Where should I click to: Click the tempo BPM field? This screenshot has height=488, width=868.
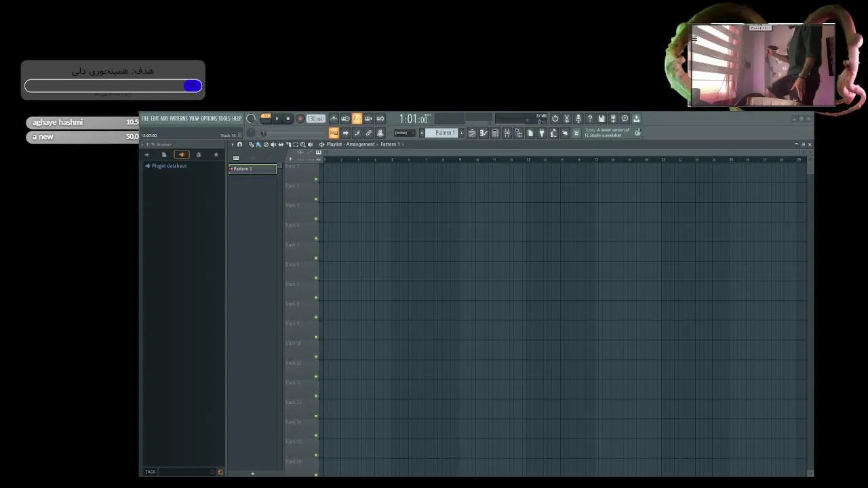(x=315, y=119)
